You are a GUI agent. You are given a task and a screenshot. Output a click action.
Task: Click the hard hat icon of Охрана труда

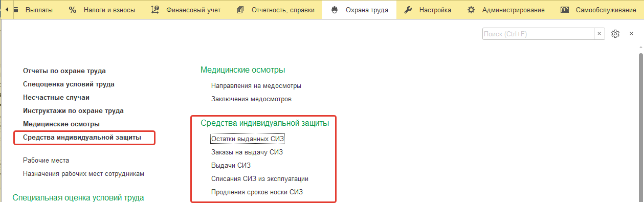335,10
